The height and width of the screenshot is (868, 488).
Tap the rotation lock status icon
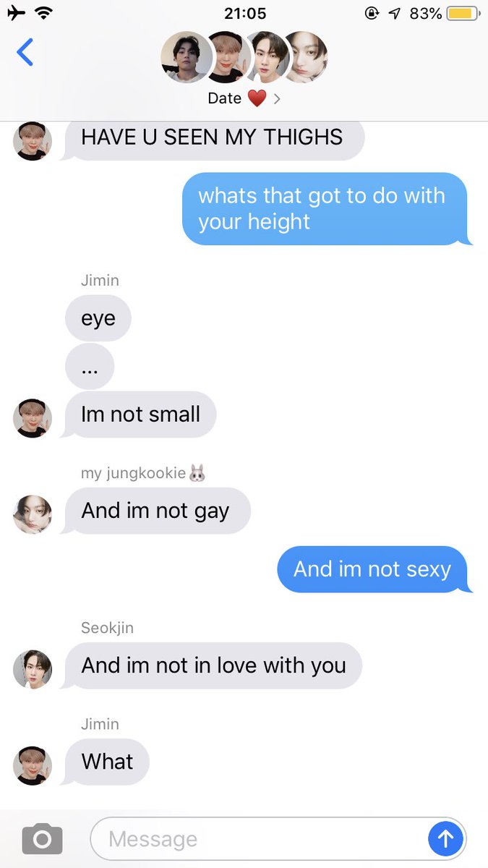[372, 13]
